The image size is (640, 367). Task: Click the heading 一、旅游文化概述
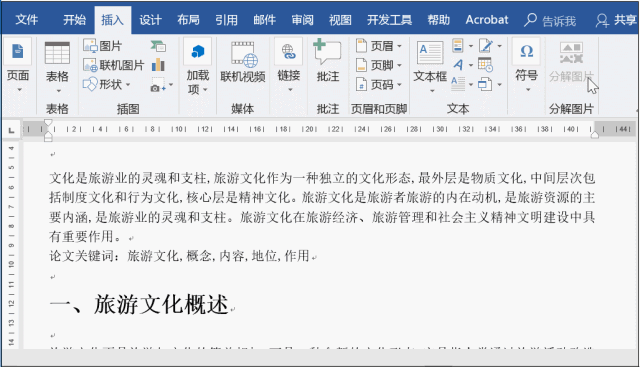[139, 305]
